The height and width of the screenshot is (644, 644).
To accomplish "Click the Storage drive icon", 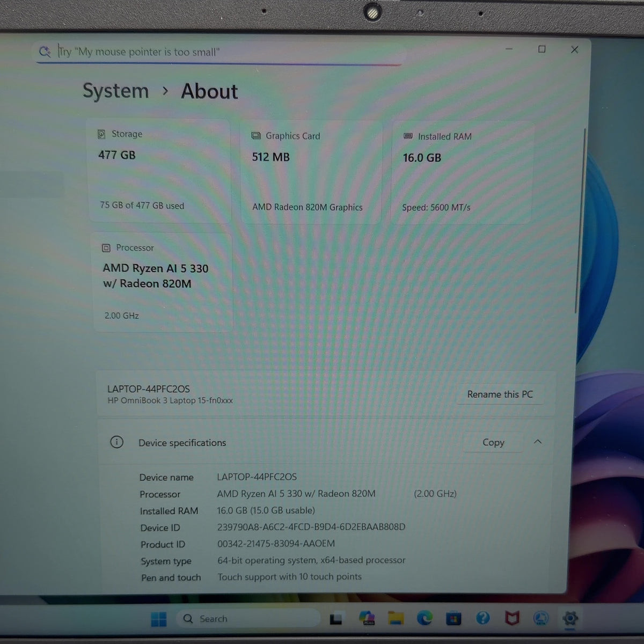I will (101, 134).
